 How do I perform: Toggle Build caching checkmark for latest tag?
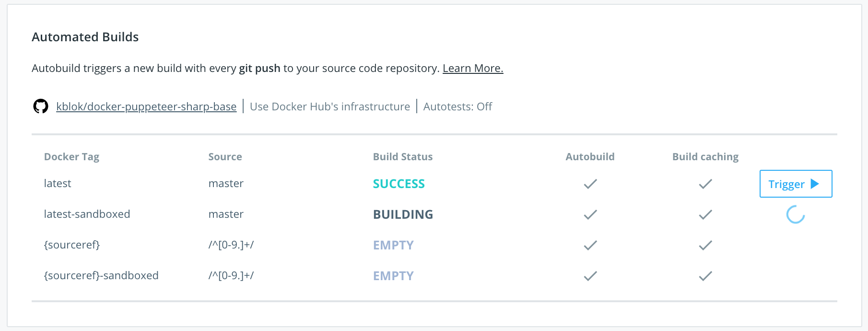(705, 184)
